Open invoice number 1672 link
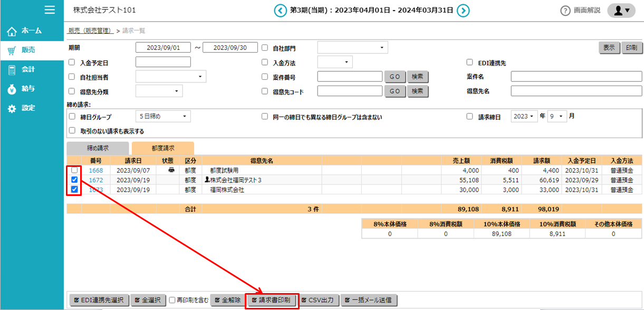The image size is (644, 310). [96, 180]
